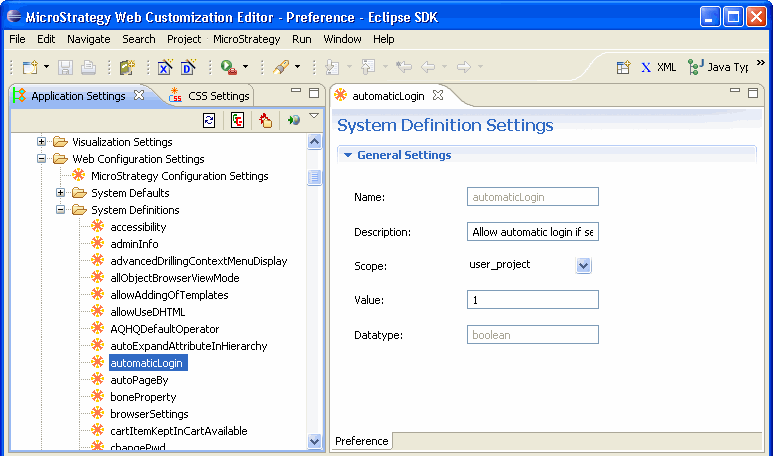This screenshot has width=773, height=456.
Task: Maximize the Application Settings view panel
Action: click(314, 93)
